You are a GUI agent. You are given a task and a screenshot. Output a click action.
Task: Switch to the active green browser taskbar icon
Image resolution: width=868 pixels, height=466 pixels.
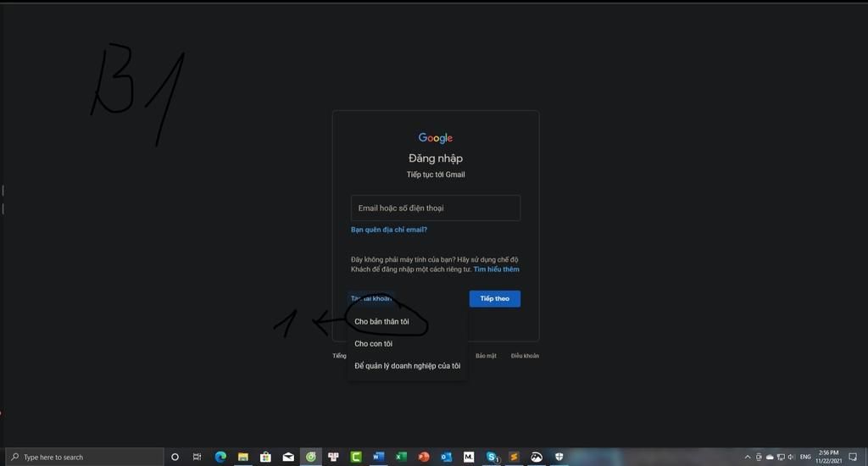(311, 458)
